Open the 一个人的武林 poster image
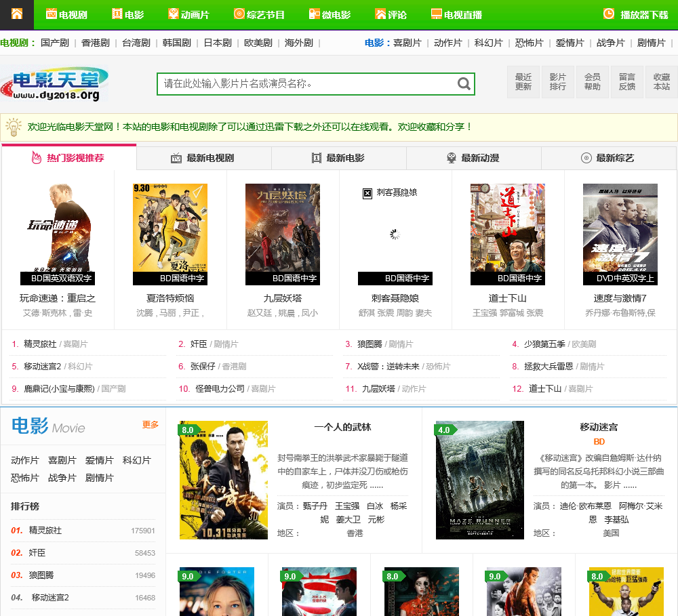 [224, 480]
